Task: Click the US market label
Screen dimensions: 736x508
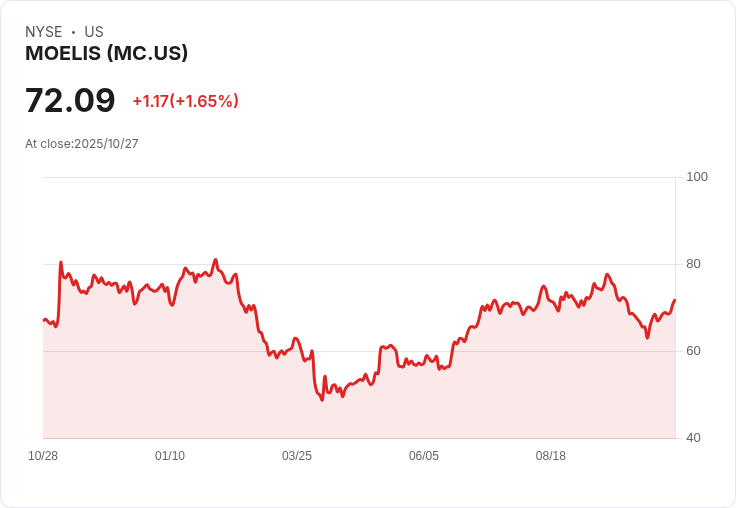Action: [94, 32]
